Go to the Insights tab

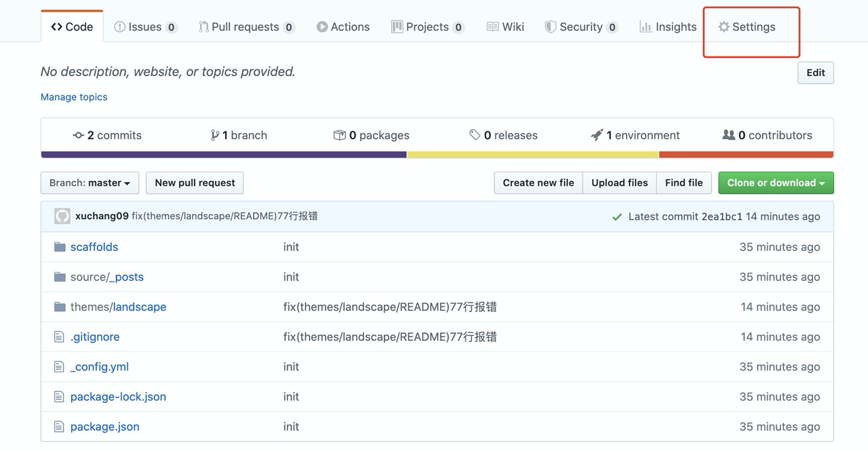668,27
